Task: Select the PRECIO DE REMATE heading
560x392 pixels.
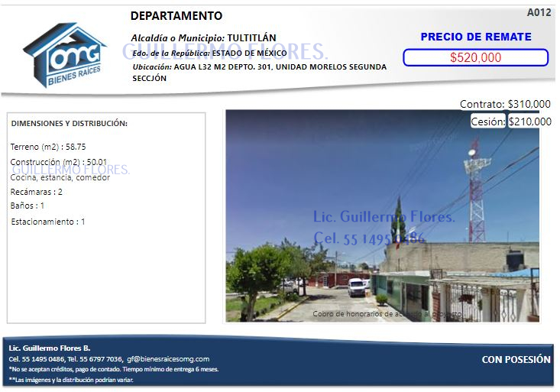Action: click(475, 37)
